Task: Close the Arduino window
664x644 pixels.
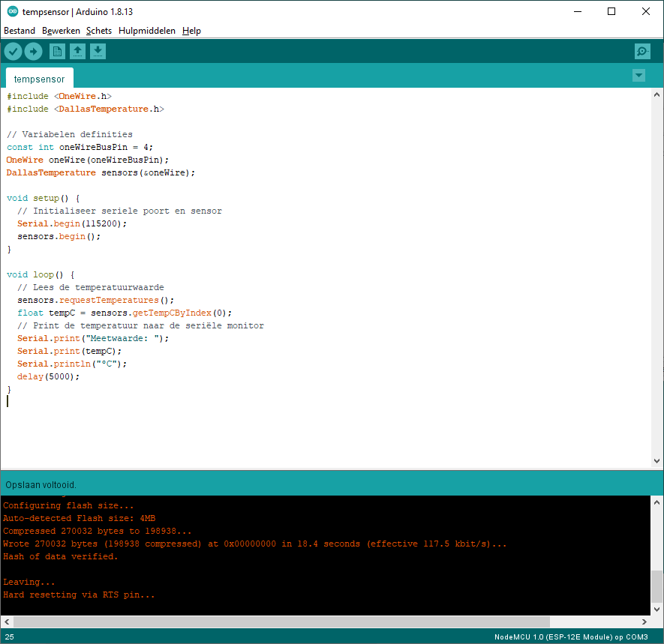Action: click(646, 11)
